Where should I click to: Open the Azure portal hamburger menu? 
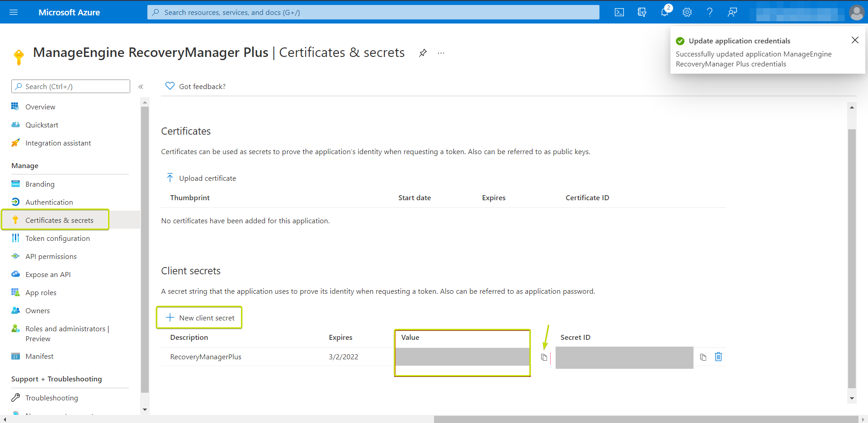pos(14,12)
